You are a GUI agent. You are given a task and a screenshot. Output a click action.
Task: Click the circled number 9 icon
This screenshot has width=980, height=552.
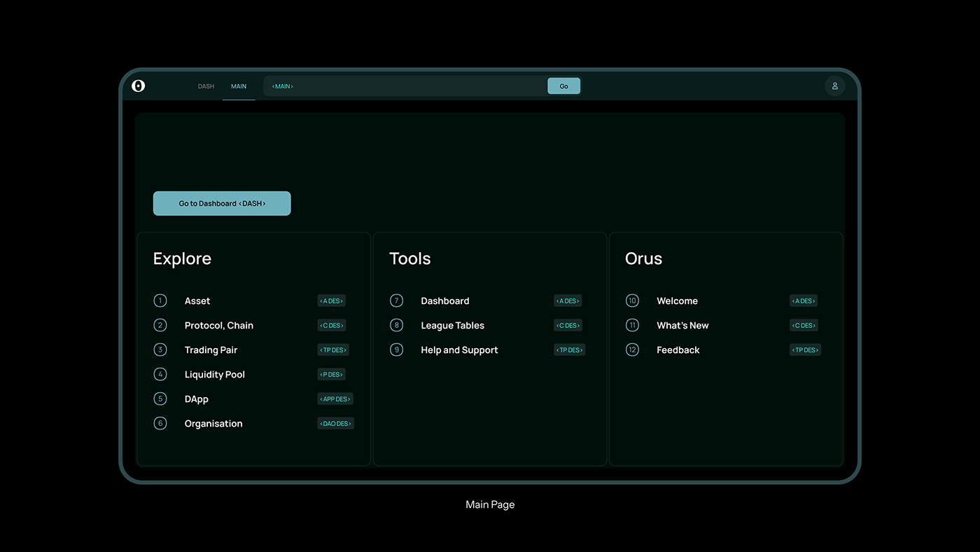(396, 350)
